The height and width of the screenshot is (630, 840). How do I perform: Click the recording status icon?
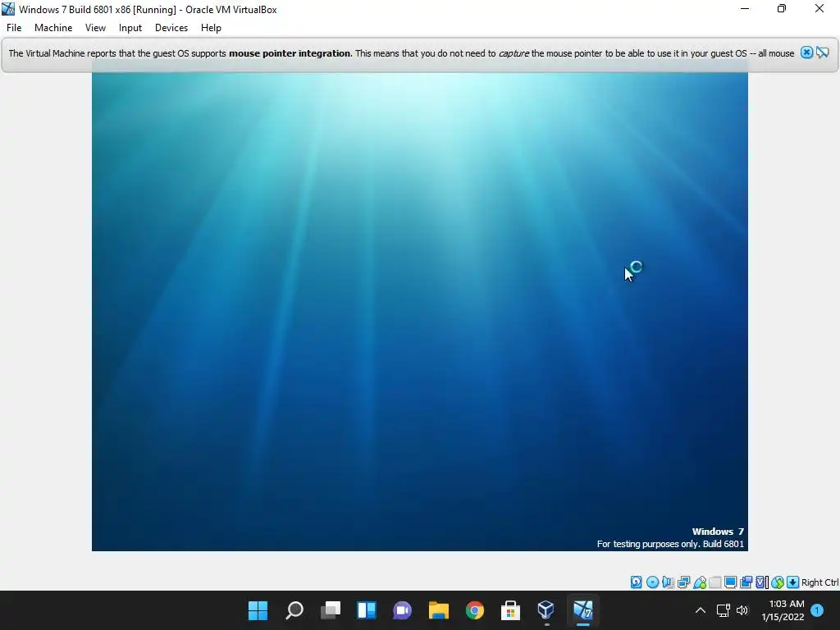(746, 582)
